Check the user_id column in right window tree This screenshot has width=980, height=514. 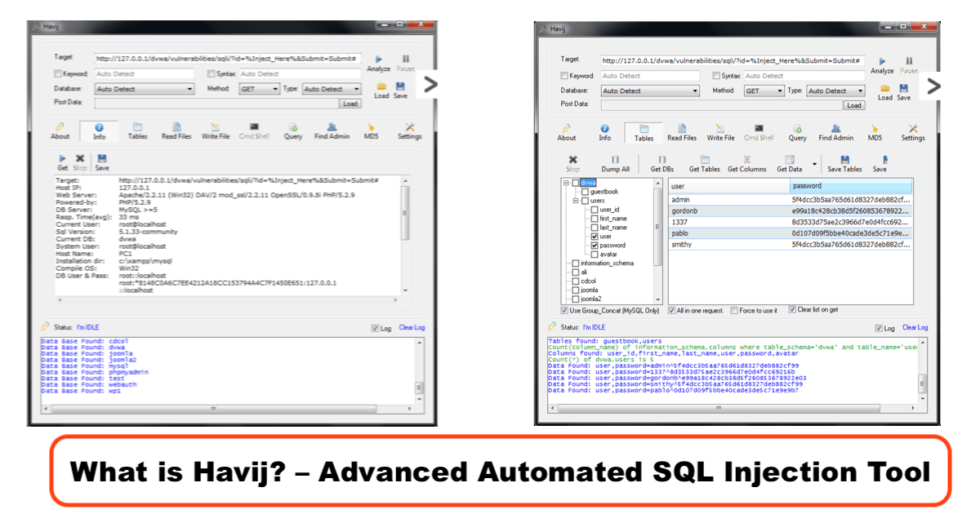click(595, 210)
